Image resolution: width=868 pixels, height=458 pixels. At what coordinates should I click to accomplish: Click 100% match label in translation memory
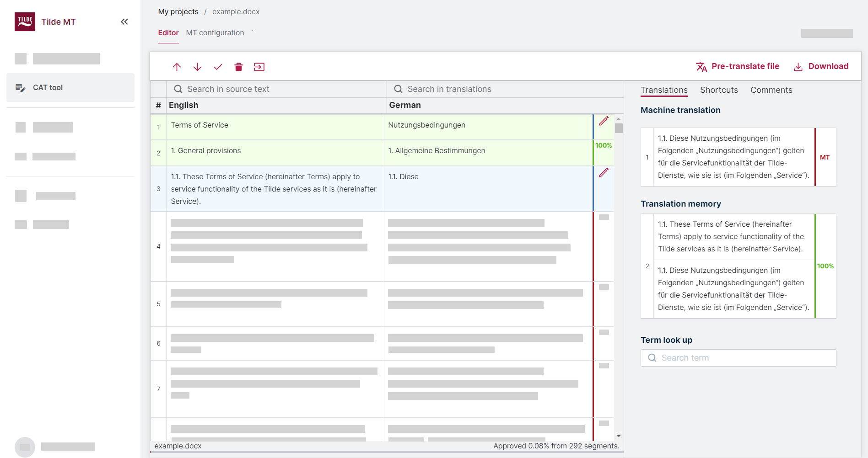[825, 266]
